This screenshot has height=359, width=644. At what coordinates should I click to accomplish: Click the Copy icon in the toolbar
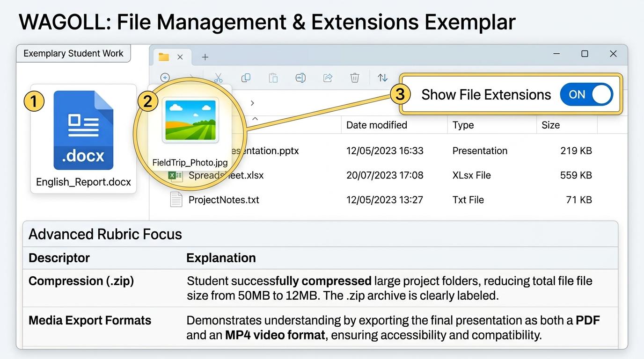246,78
